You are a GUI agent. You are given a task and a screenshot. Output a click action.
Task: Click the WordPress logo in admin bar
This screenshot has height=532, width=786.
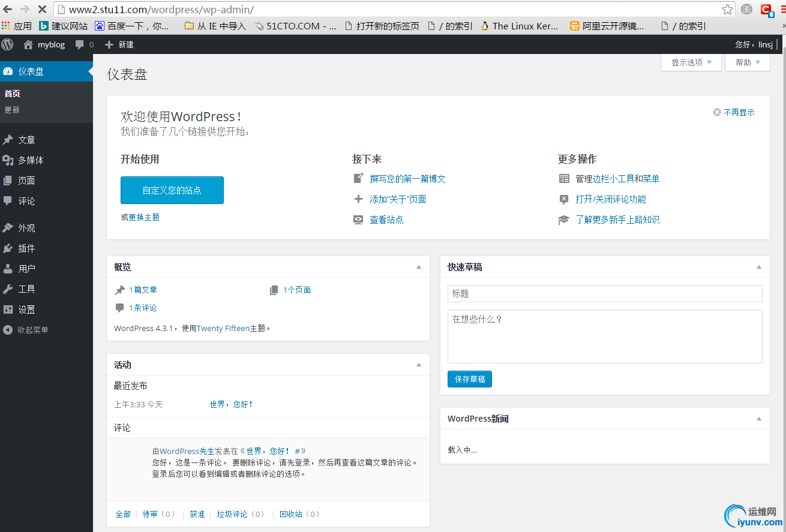pyautogui.click(x=7, y=44)
